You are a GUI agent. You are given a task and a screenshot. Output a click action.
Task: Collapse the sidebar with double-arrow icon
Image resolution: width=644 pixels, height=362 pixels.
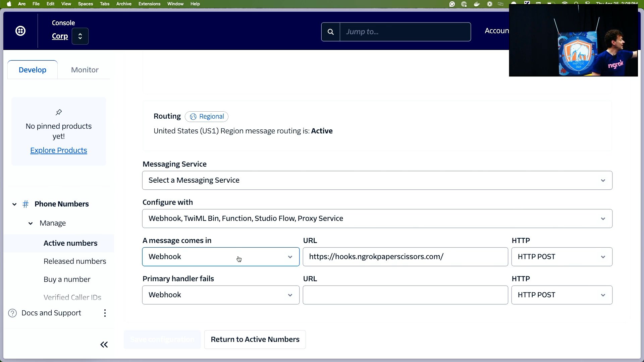pyautogui.click(x=104, y=345)
